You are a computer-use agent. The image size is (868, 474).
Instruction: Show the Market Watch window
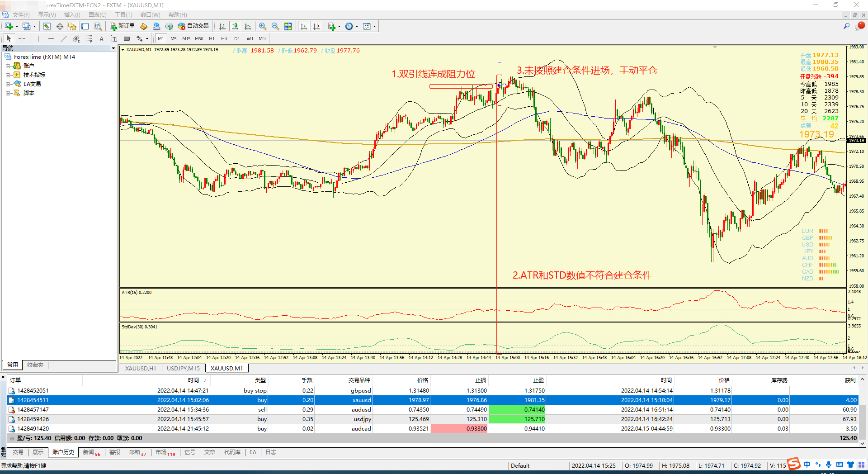(47, 26)
